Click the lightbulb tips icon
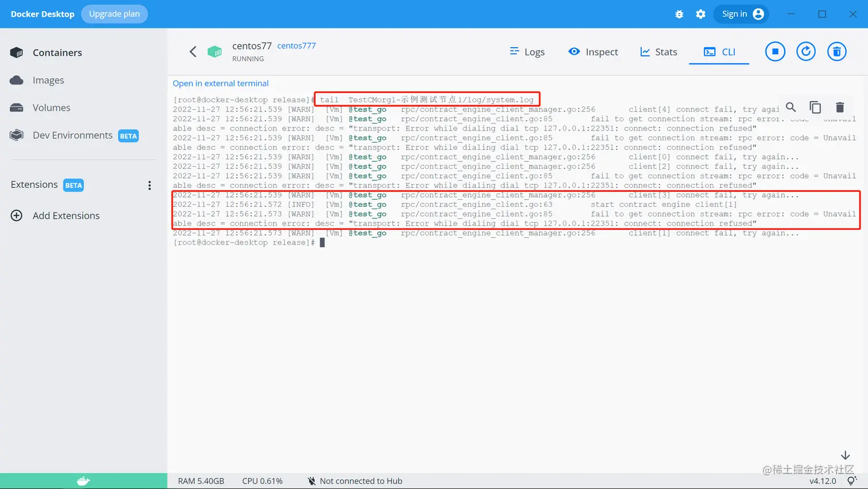 [x=852, y=481]
